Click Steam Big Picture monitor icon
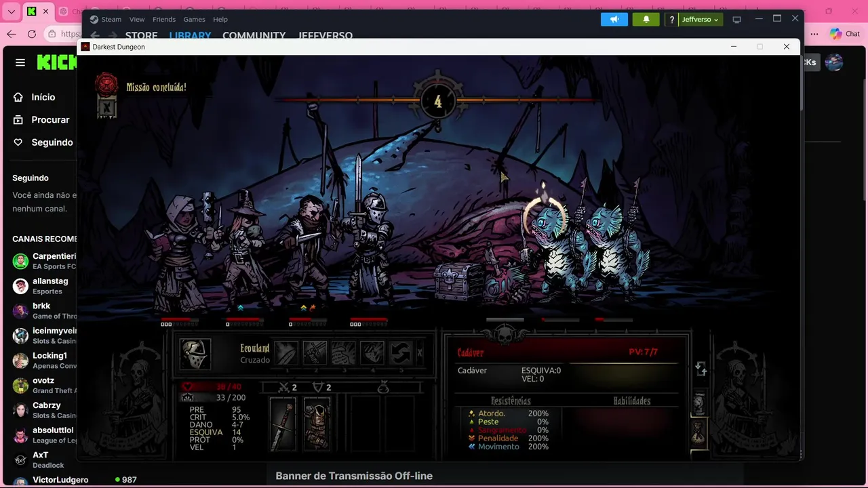This screenshot has height=488, width=868. click(x=737, y=20)
